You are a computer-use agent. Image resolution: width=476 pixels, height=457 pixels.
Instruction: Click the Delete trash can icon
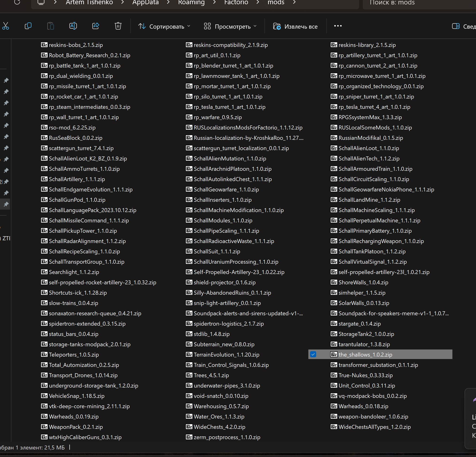(118, 26)
